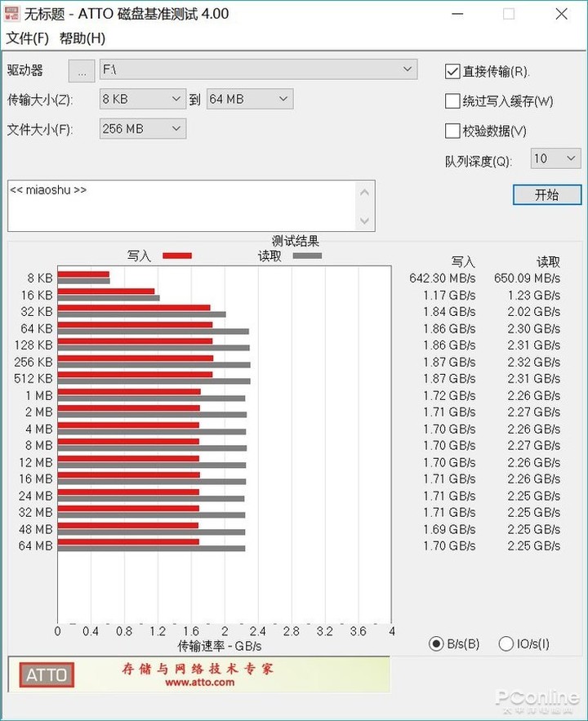Screen dimensions: 588x721
Task: Enable the 校验数据(V) checkbox
Action: (452, 131)
